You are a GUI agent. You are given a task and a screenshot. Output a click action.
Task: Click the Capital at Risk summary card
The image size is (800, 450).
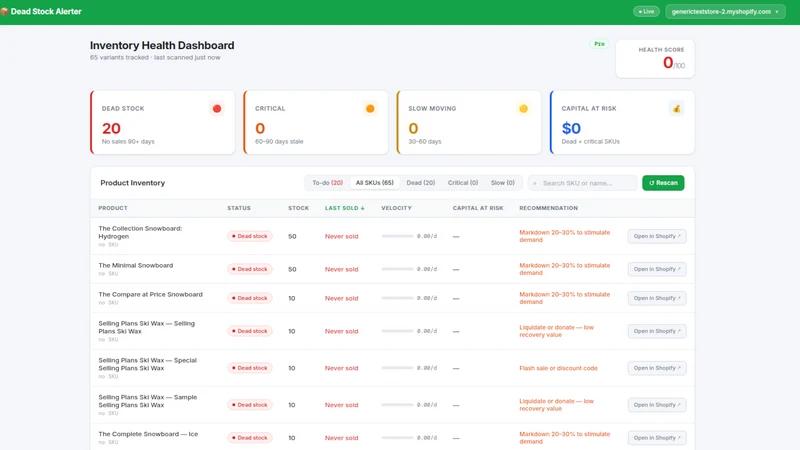622,122
